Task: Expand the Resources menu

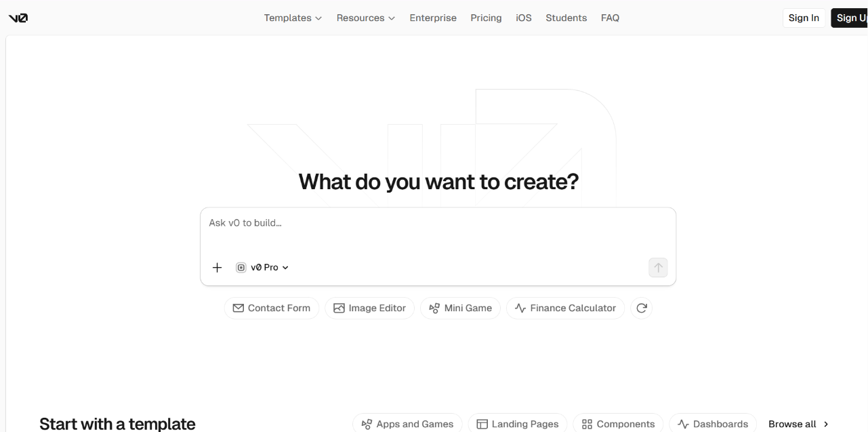Action: (365, 18)
